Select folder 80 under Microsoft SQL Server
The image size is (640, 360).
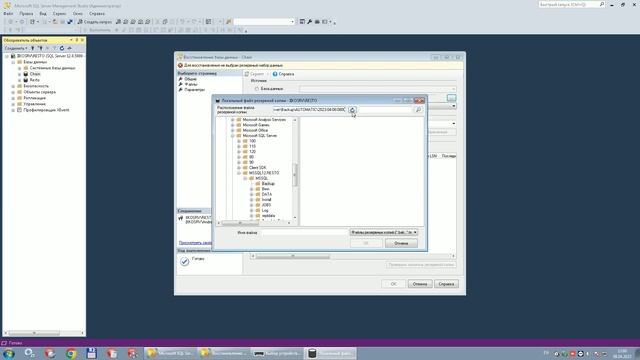(x=251, y=157)
